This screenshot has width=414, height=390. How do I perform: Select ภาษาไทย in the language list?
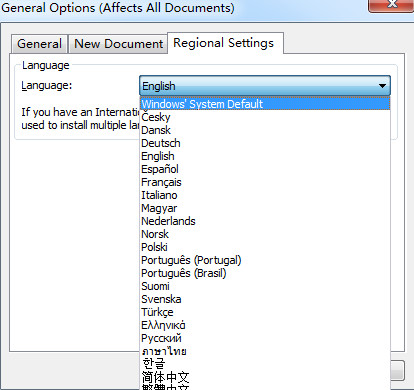265,351
